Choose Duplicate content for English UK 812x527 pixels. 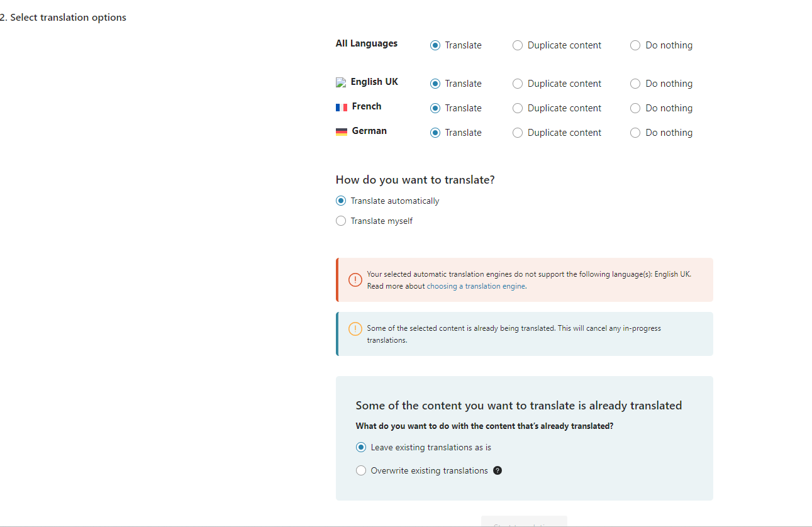click(x=518, y=84)
